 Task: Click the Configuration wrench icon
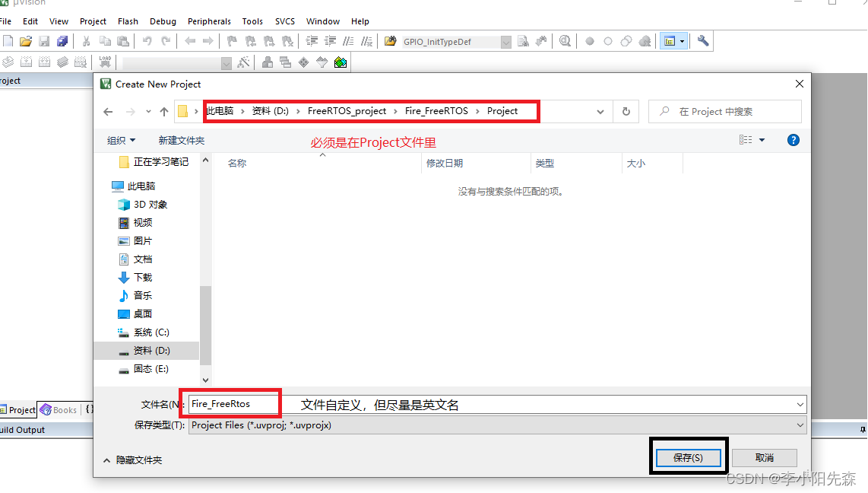703,41
